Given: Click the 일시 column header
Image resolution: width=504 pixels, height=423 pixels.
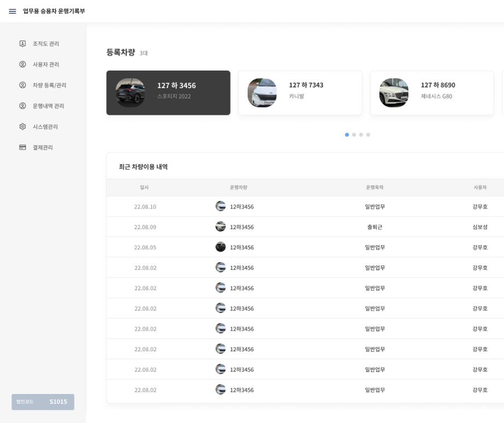Looking at the screenshot, I should pos(144,187).
